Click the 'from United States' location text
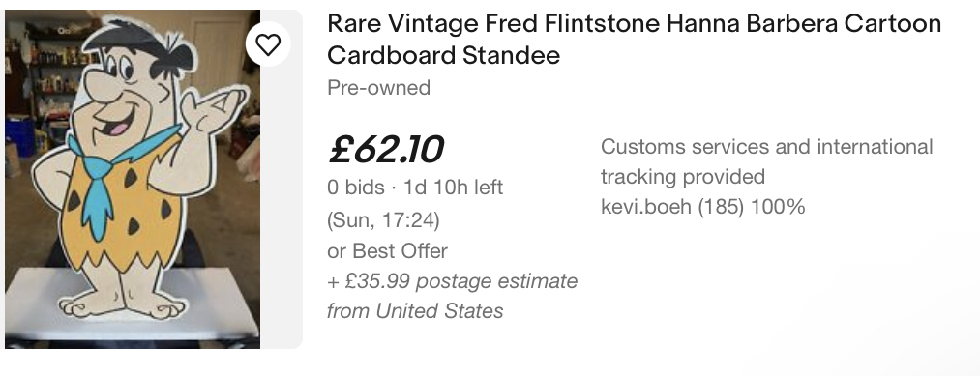This screenshot has width=980, height=376. click(415, 310)
